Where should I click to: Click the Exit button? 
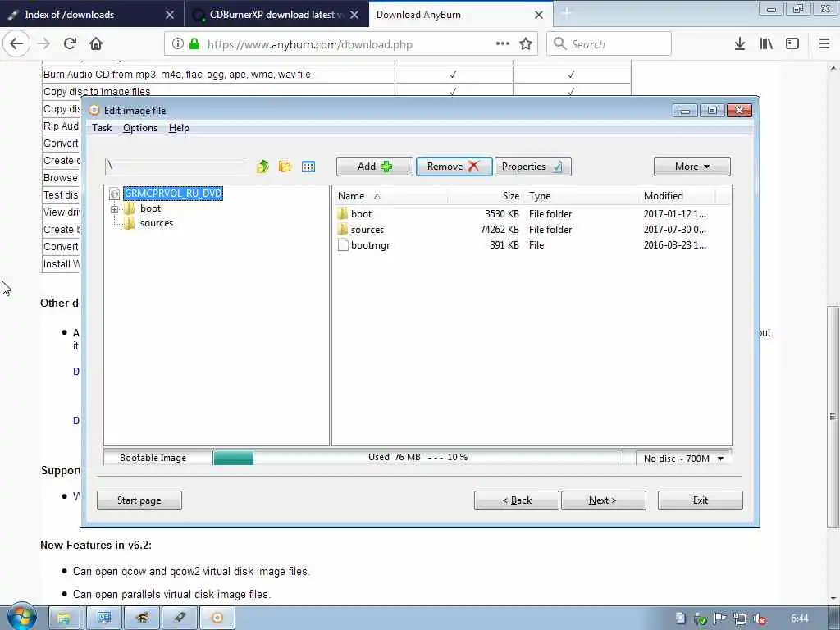(701, 500)
